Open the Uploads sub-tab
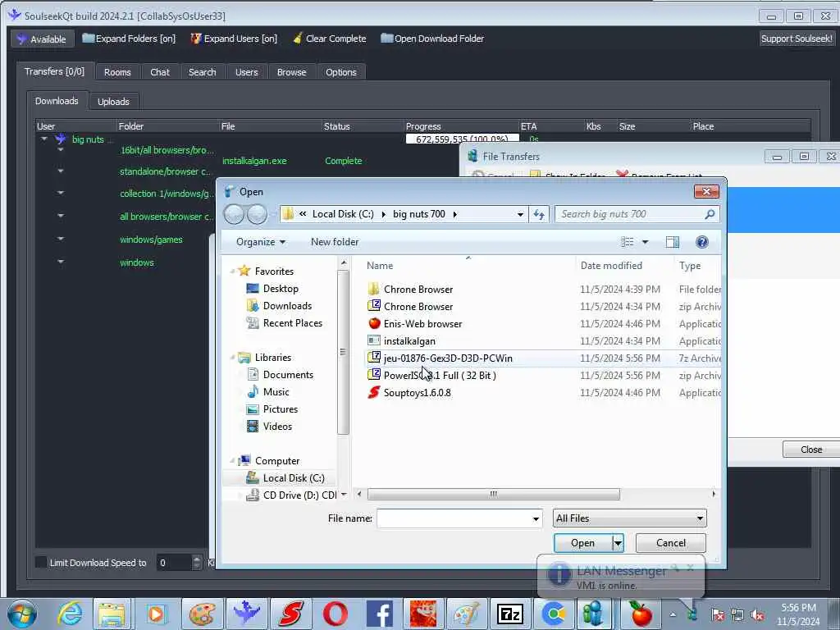Image resolution: width=840 pixels, height=630 pixels. coord(113,102)
